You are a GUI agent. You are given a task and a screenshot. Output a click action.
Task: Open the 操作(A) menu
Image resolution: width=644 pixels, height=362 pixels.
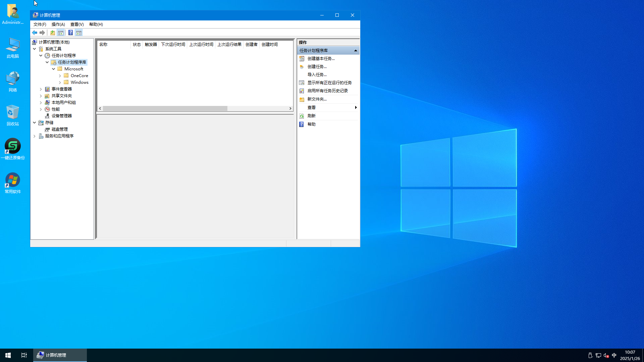58,24
